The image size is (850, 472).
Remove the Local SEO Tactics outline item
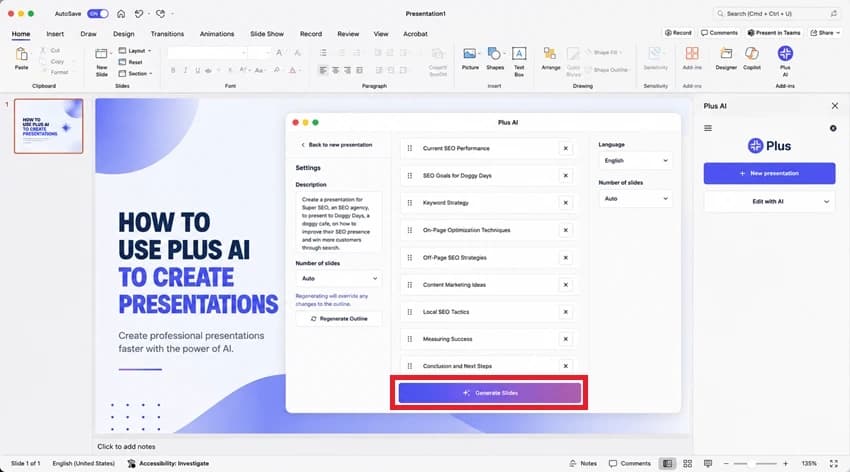pyautogui.click(x=565, y=312)
